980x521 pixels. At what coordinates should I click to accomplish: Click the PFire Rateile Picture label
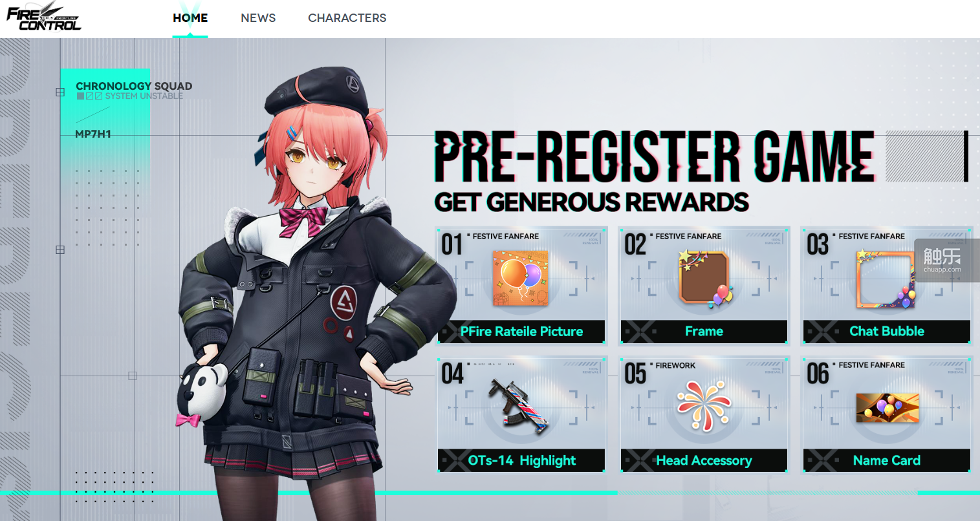(x=521, y=332)
